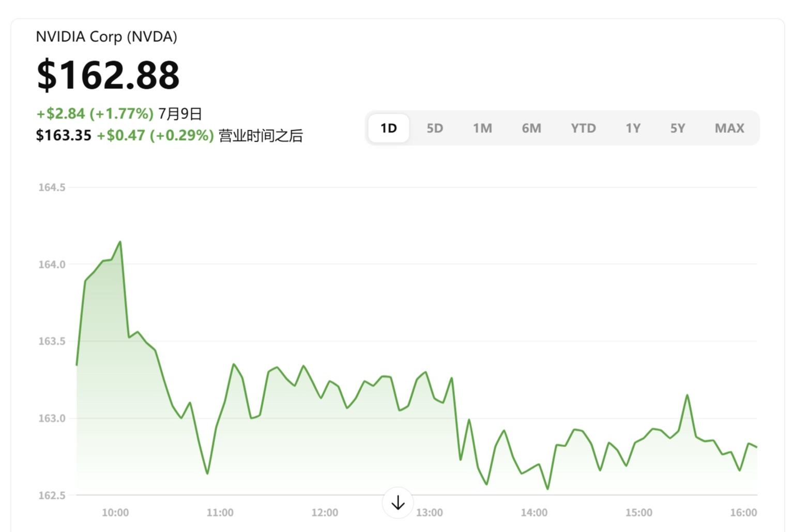The width and height of the screenshot is (793, 532).
Task: Click the 163.5 y-axis label
Action: [52, 341]
